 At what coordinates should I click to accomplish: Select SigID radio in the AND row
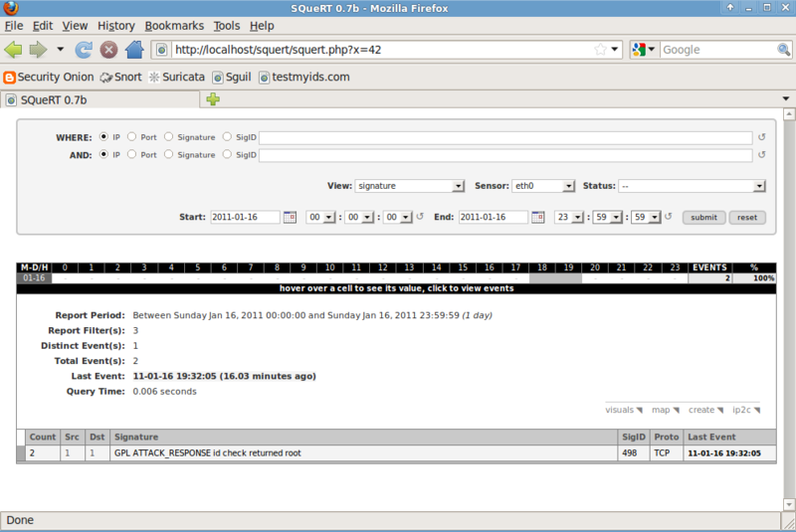[227, 154]
